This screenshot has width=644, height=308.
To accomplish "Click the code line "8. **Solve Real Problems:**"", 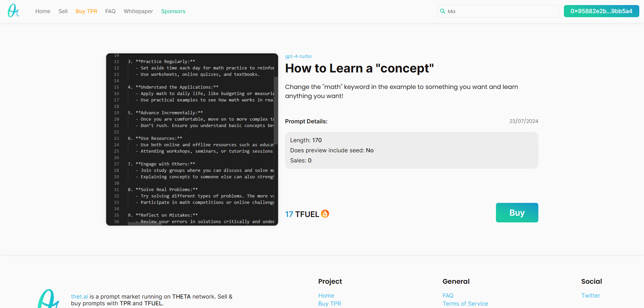I will (163, 189).
